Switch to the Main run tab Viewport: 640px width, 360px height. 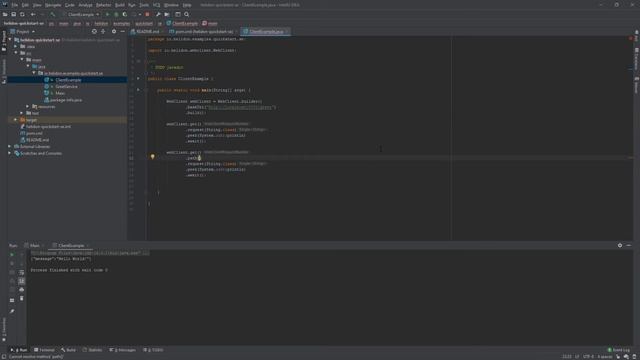[34, 246]
